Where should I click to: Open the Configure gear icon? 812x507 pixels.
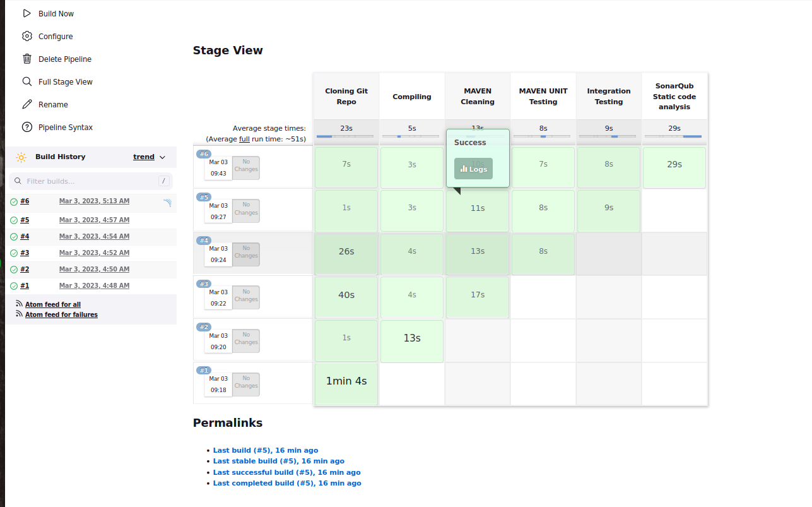point(26,36)
